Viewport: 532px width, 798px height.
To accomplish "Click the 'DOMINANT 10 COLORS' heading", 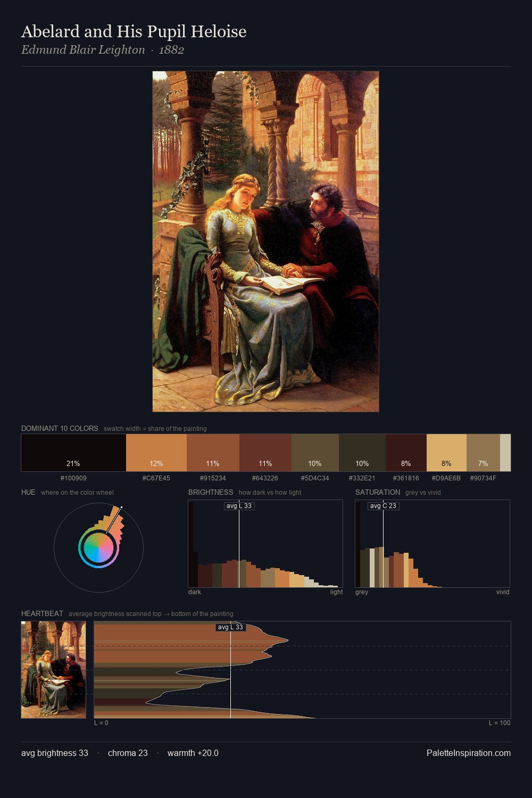I will coord(60,428).
